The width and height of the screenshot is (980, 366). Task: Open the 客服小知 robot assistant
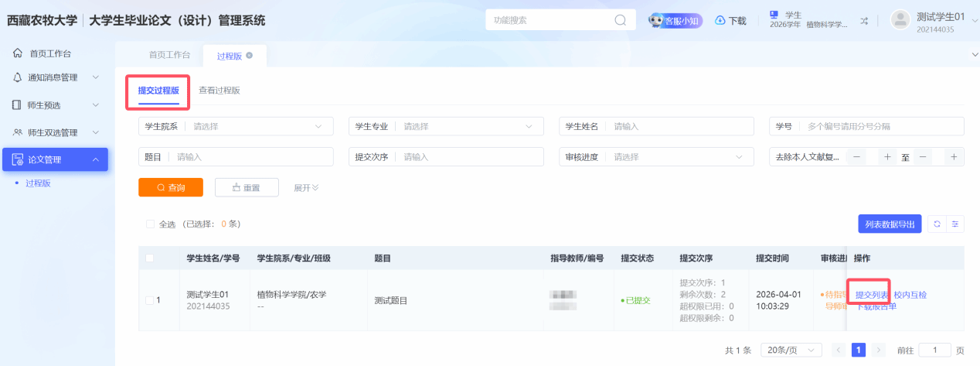[x=675, y=21]
